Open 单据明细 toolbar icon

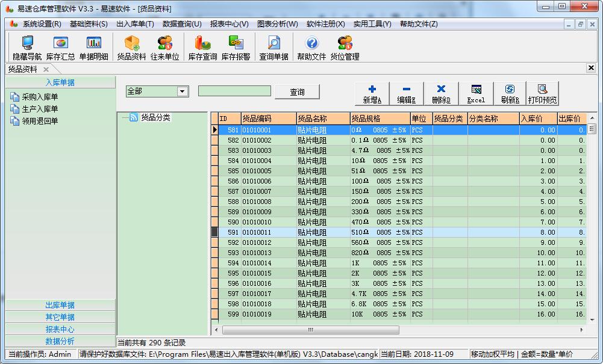coord(94,48)
